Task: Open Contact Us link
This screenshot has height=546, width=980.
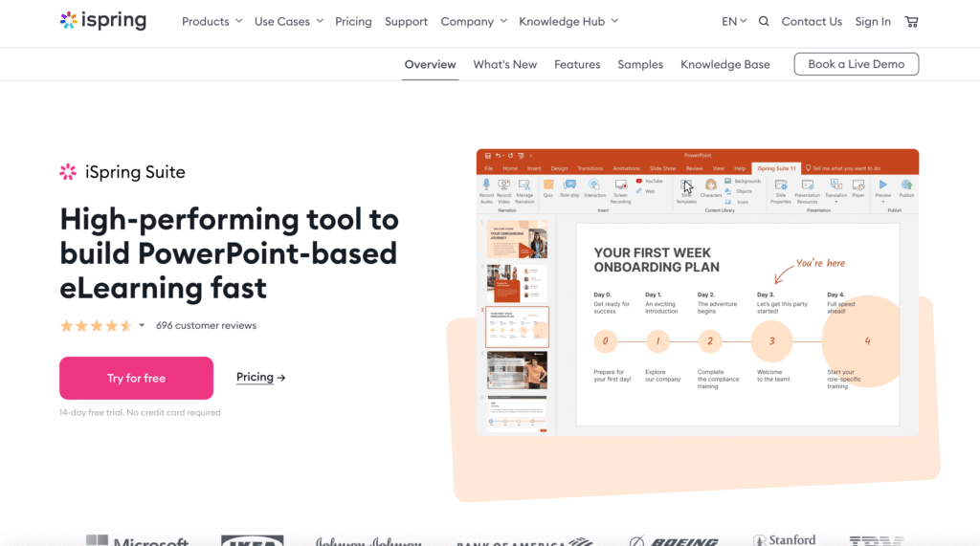Action: coord(812,21)
